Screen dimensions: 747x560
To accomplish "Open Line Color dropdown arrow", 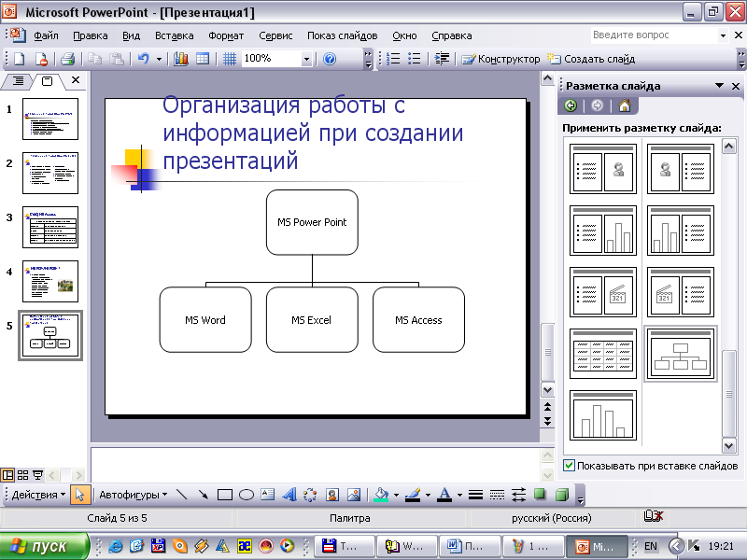I will pos(428,495).
